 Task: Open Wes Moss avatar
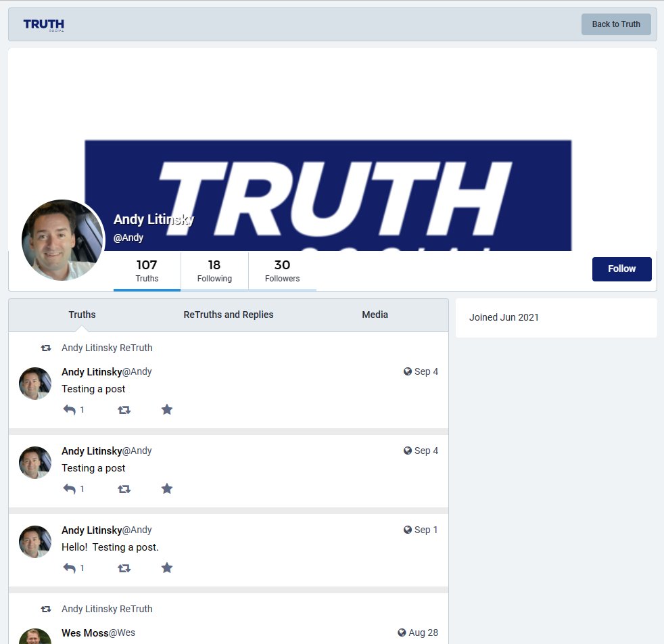tap(35, 637)
